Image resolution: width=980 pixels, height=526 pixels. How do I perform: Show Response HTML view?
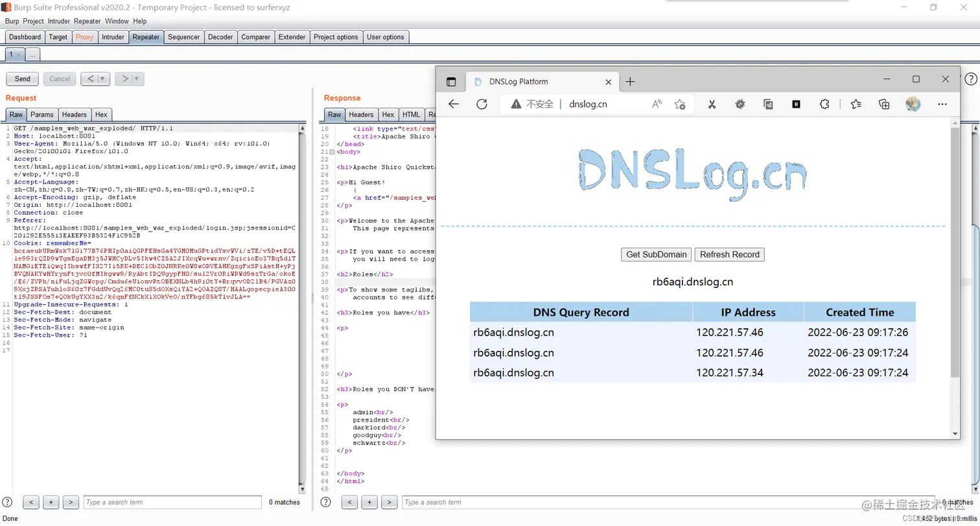(x=410, y=114)
